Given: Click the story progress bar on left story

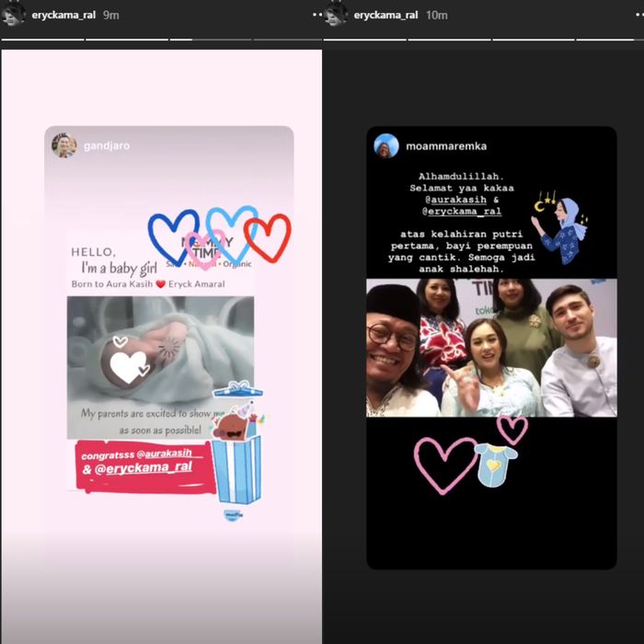Looking at the screenshot, I should [161, 40].
